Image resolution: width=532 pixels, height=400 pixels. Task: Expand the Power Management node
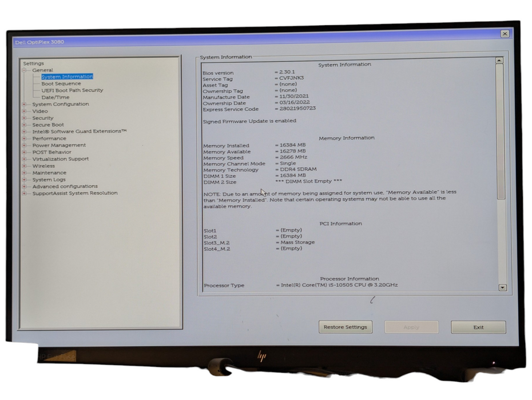[x=24, y=145]
